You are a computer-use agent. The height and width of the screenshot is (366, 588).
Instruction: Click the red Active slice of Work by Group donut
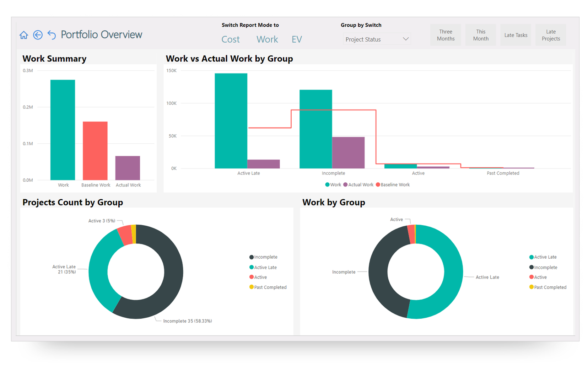(x=411, y=234)
